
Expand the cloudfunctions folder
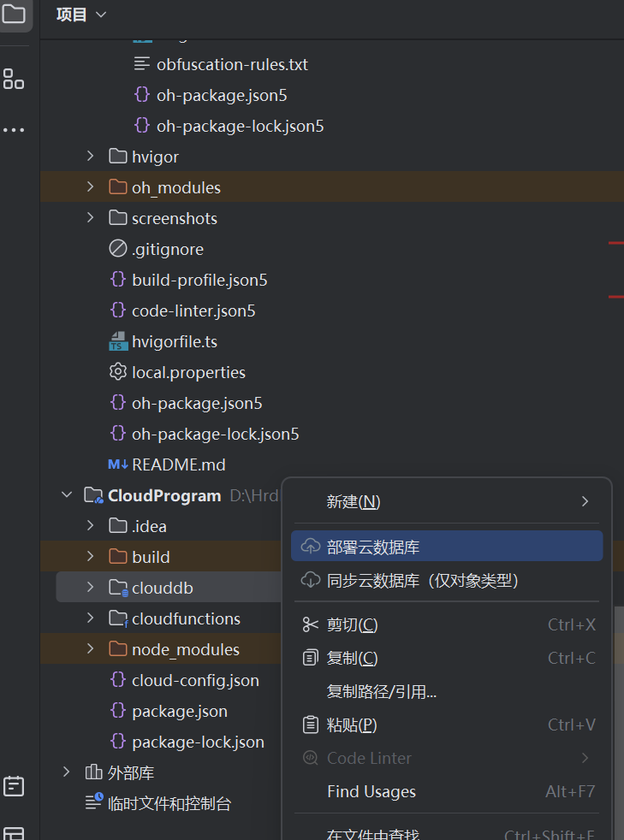point(91,618)
